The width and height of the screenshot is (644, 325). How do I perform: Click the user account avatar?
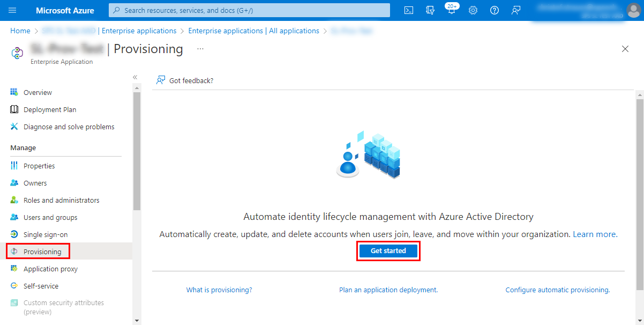coord(633,10)
